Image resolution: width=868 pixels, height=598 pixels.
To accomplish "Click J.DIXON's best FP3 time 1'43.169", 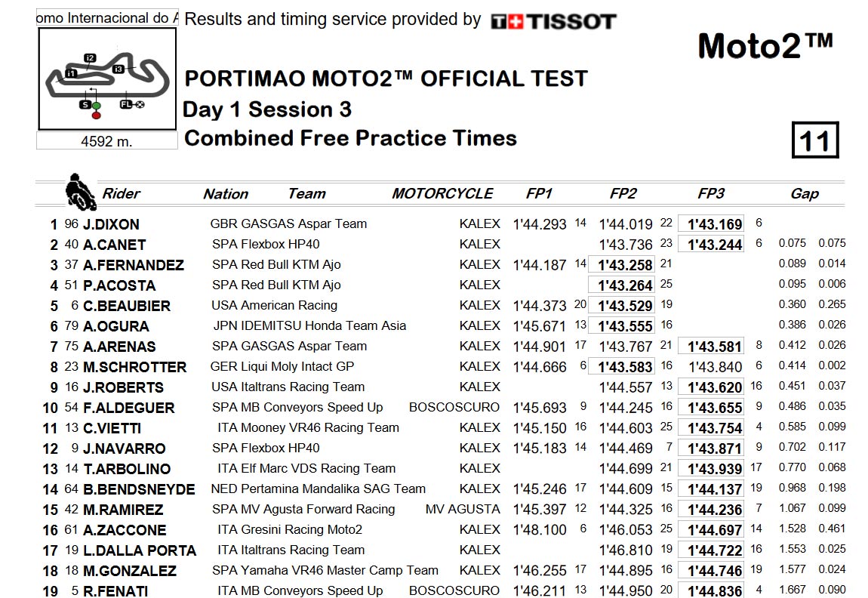I will click(711, 224).
